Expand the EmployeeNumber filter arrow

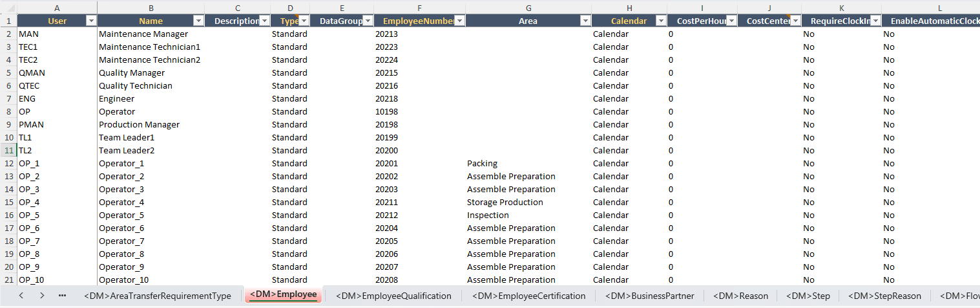coord(458,21)
